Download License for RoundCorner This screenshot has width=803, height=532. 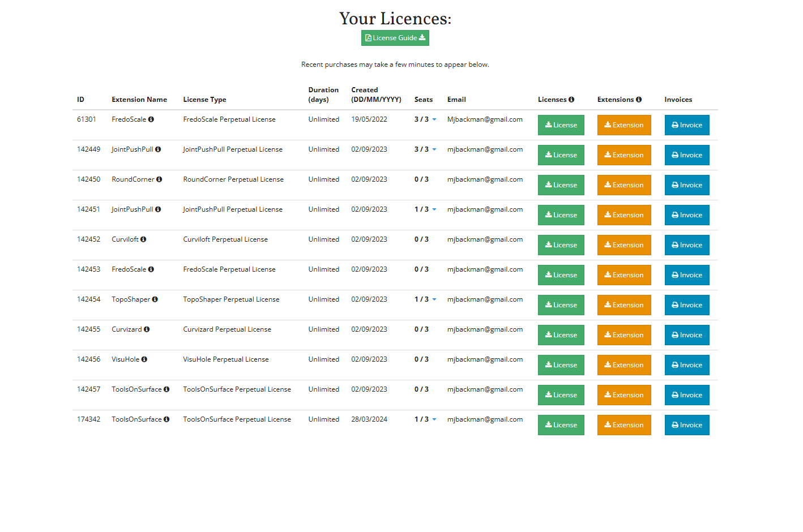[561, 185]
